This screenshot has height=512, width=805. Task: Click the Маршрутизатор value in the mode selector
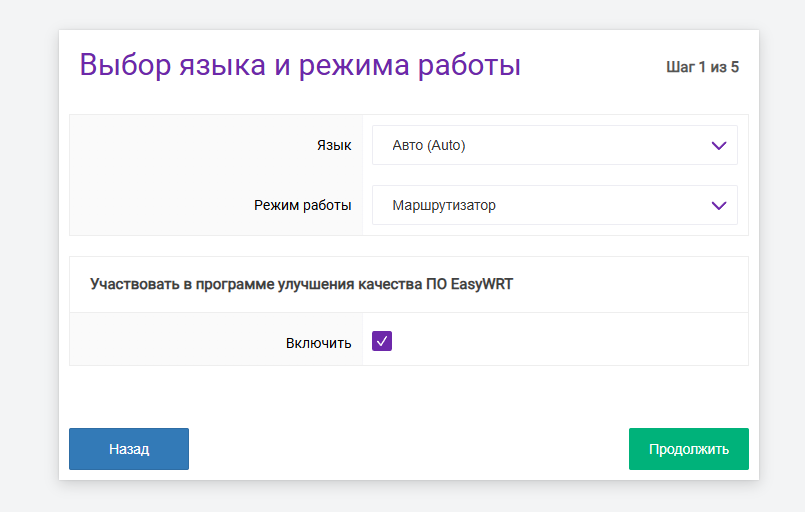click(x=444, y=206)
